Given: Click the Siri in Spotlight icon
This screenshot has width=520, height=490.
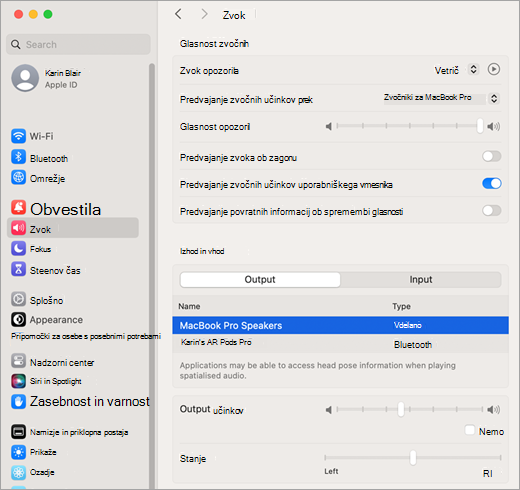Looking at the screenshot, I should 18,381.
